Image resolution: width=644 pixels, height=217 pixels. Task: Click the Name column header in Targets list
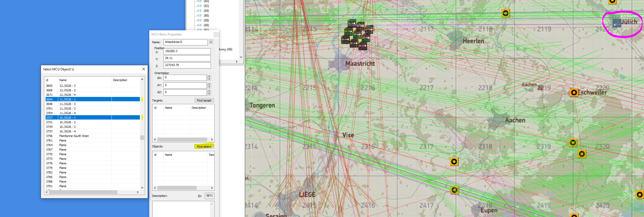[177, 108]
